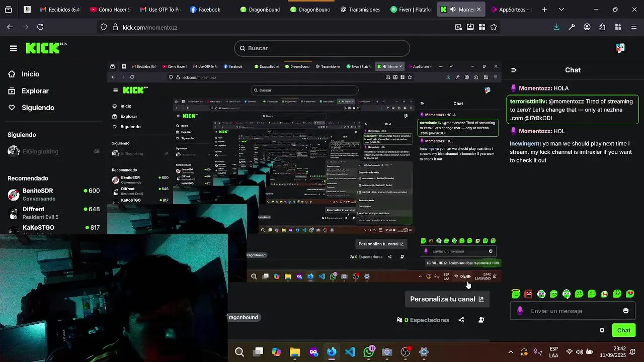Click the share icon beside Espectadores
The image size is (644, 362).
461,320
